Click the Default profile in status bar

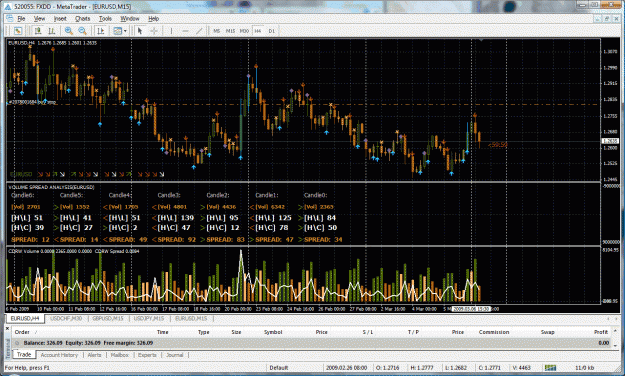[x=279, y=368]
